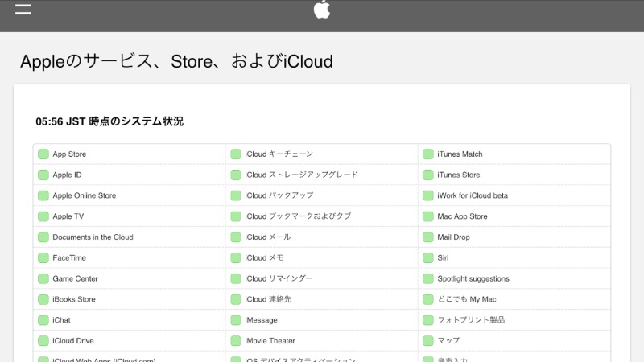Screen dimensions: 644x362
Task: Click status icon beside iMovie Theater
Action: [236, 340]
